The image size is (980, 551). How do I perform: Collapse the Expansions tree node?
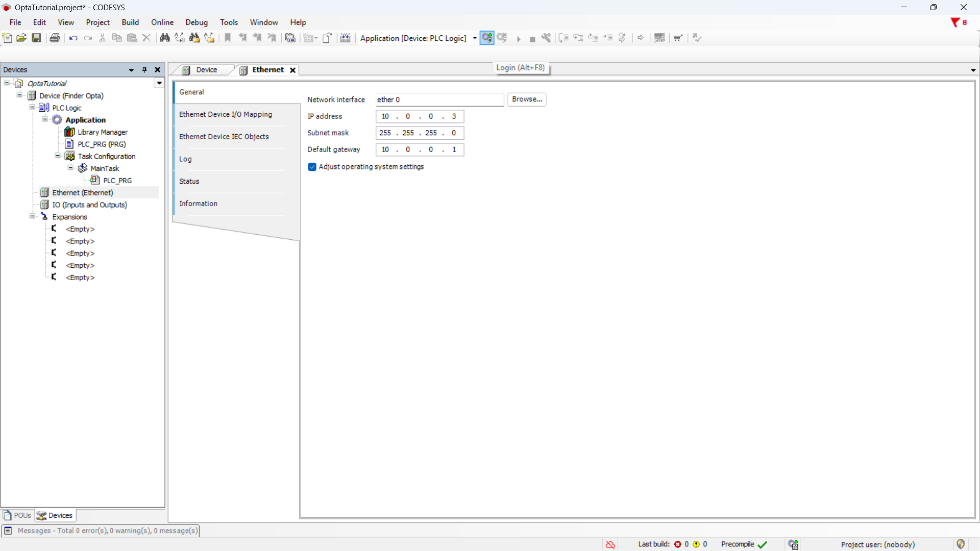[x=32, y=216]
